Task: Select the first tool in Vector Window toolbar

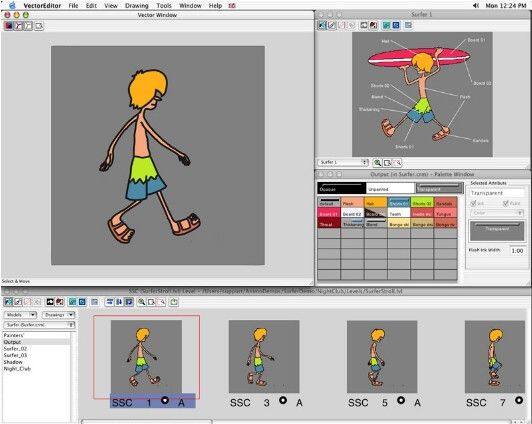Action: [8, 25]
